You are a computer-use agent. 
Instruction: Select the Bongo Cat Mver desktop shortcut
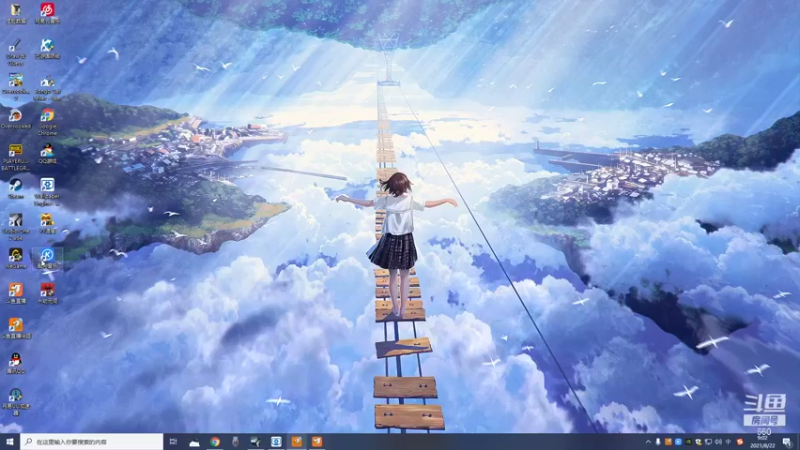point(47,88)
